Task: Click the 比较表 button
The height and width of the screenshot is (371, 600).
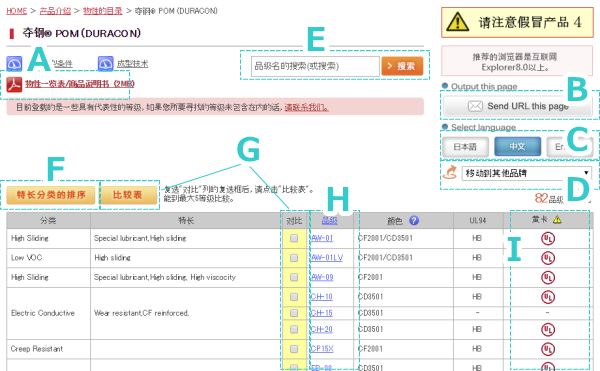Action: tap(128, 195)
